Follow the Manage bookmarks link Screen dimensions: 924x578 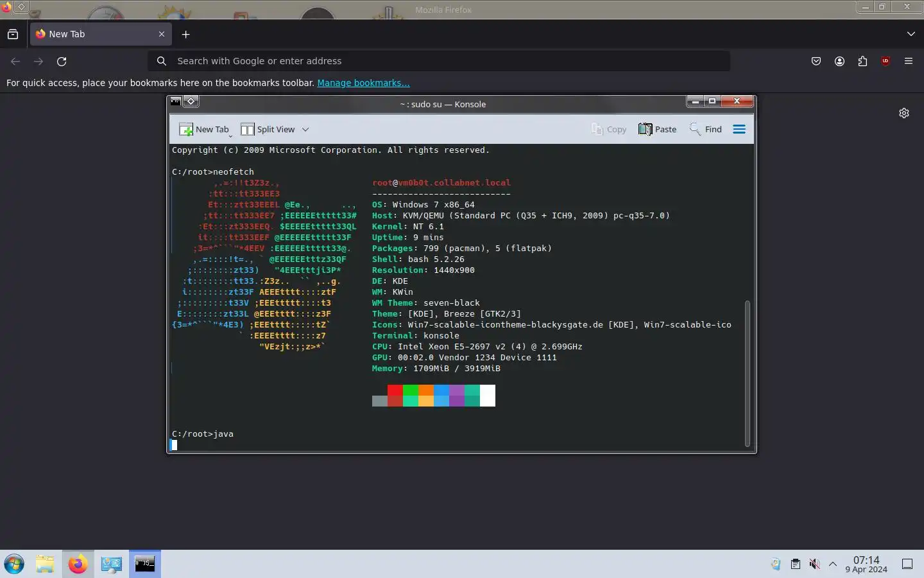coord(363,83)
